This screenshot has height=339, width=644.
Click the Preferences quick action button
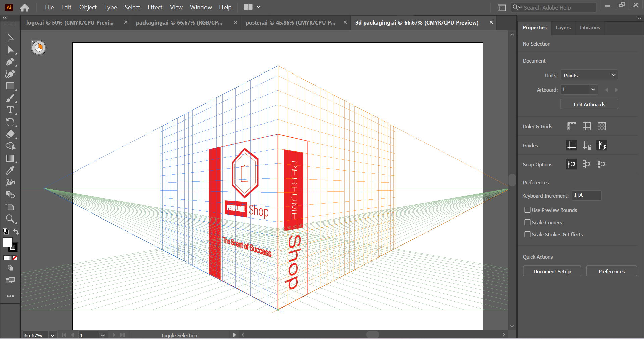click(611, 271)
